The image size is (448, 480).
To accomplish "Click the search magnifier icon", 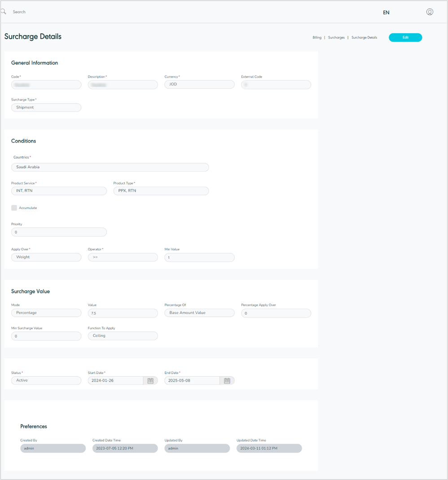I will pyautogui.click(x=4, y=12).
